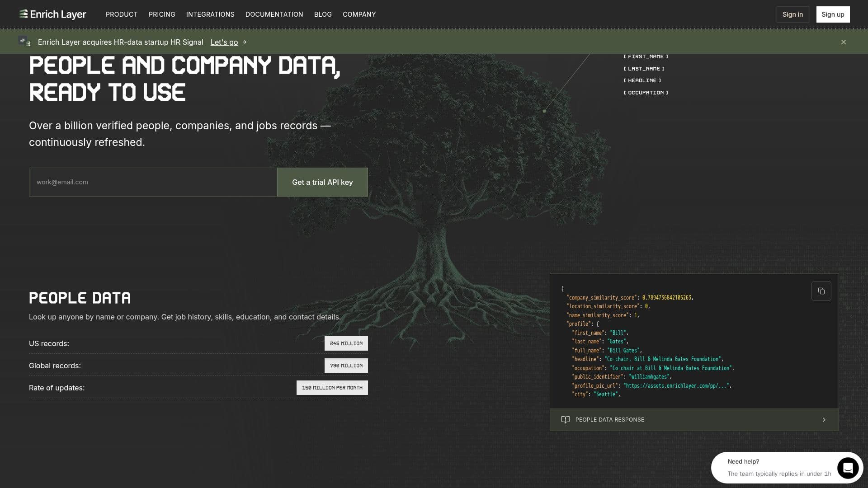Dismiss the HR Signal announcement banner
The height and width of the screenshot is (488, 868).
(844, 42)
